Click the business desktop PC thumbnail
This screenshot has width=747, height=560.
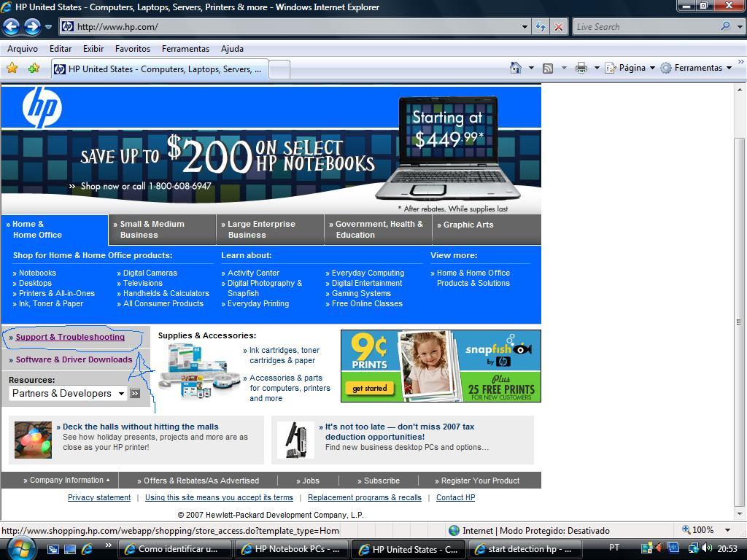point(295,440)
